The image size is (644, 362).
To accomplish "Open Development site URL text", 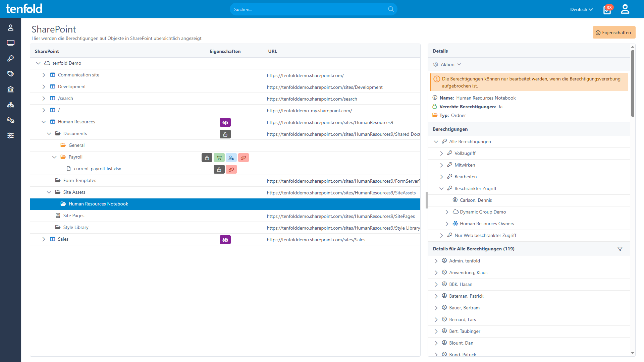I will click(325, 87).
